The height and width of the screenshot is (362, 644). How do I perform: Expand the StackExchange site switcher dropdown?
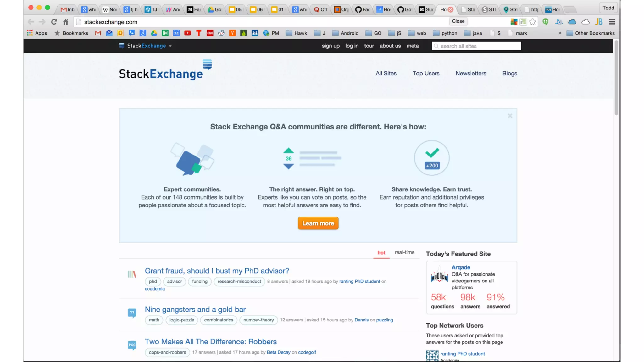click(170, 46)
